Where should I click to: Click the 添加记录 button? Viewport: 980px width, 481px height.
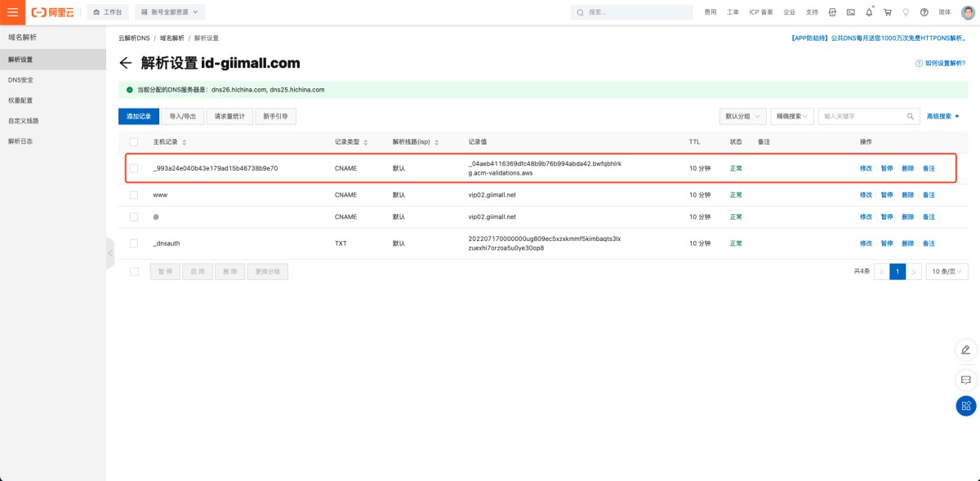pyautogui.click(x=139, y=117)
